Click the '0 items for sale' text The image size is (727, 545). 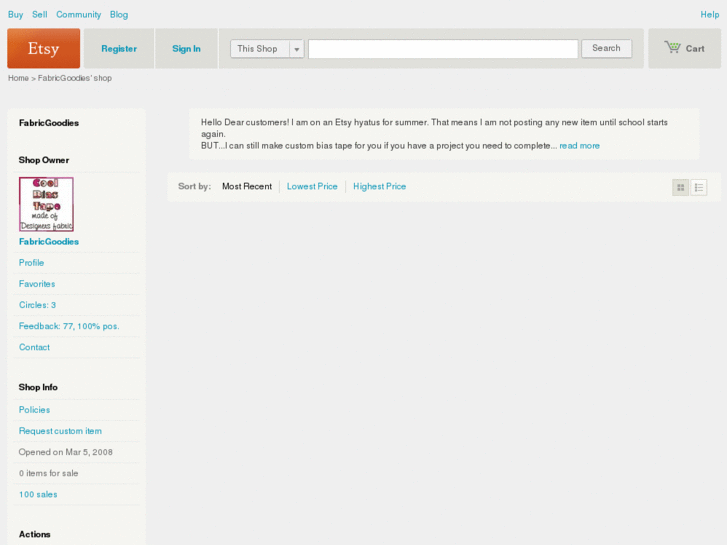49,473
